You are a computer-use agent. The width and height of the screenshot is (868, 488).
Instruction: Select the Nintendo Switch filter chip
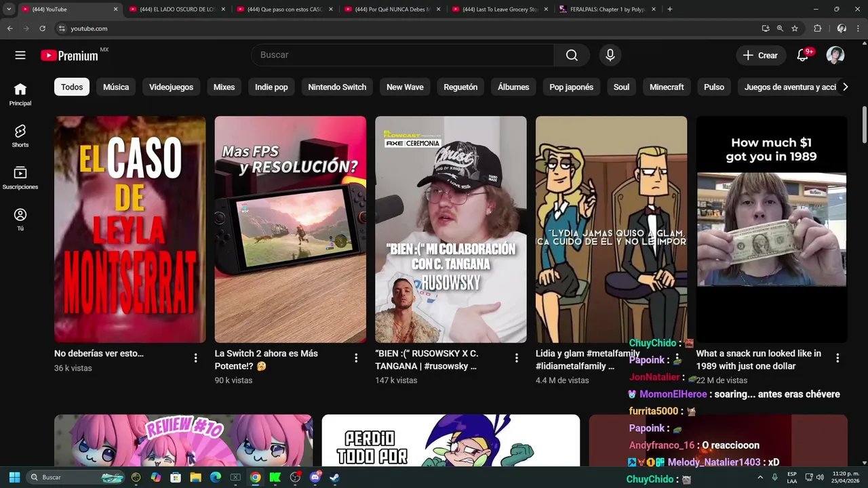click(337, 87)
